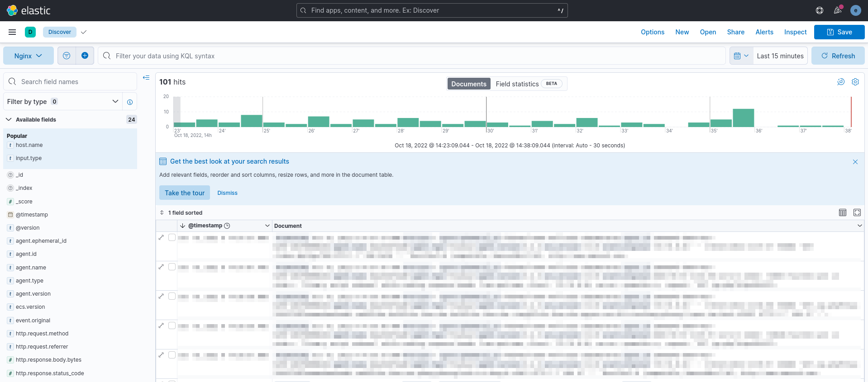The height and width of the screenshot is (382, 868).
Task: Collapse the field list sidebar
Action: [146, 78]
